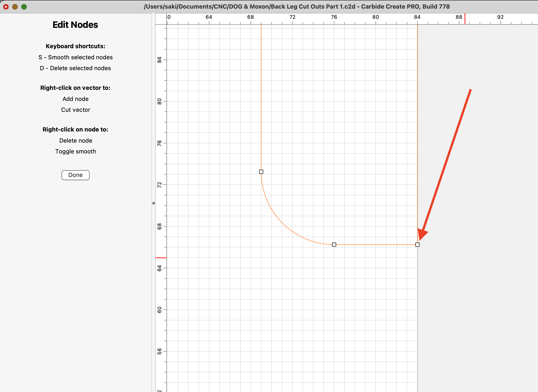
Task: Click the 76 label on the horizontal ruler
Action: tap(334, 17)
